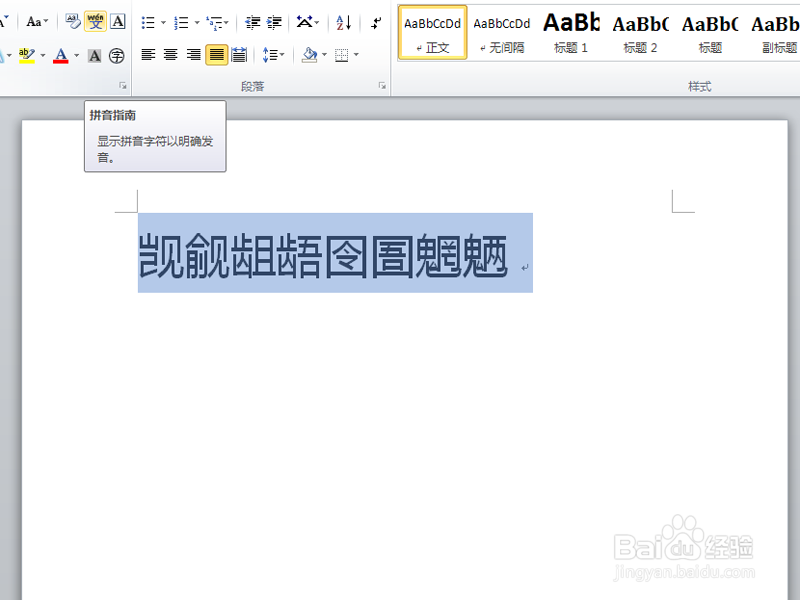The image size is (800, 600).
Task: Enable the bulleted list
Action: click(148, 21)
